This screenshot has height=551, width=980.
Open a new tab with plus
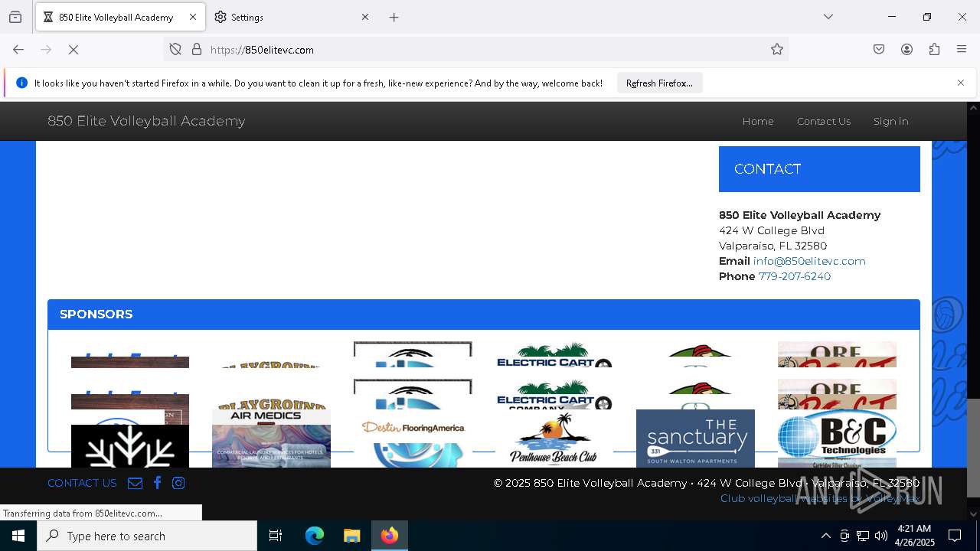[x=394, y=17]
